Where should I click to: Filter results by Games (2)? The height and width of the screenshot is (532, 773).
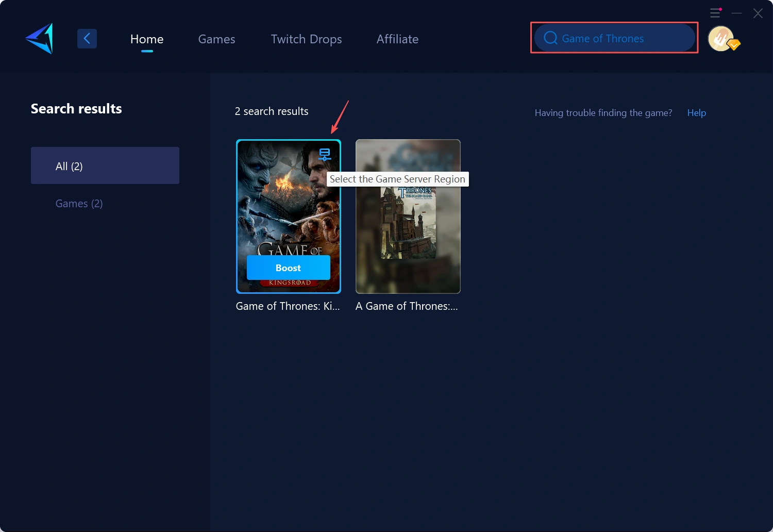pos(79,204)
